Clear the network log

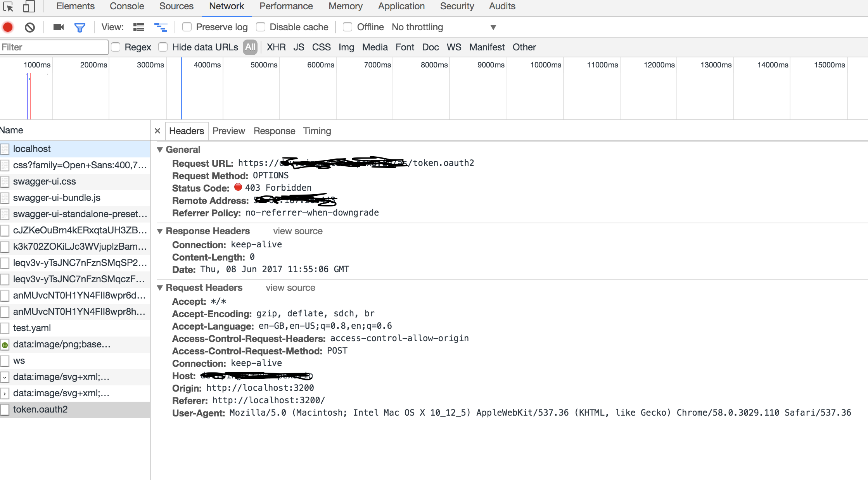[x=30, y=27]
